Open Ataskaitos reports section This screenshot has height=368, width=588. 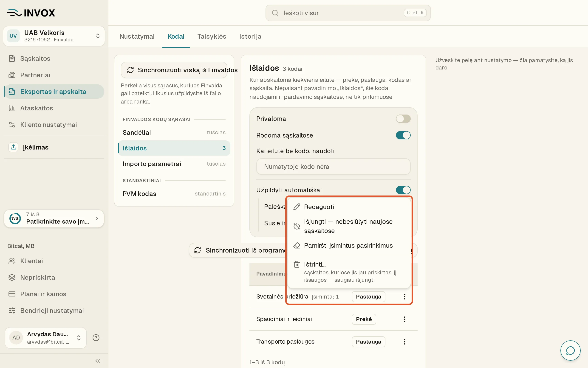pos(54,108)
